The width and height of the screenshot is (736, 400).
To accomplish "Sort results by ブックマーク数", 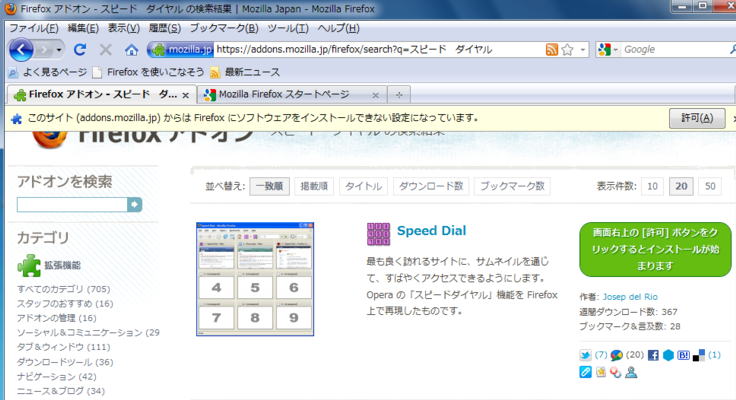I will (512, 186).
